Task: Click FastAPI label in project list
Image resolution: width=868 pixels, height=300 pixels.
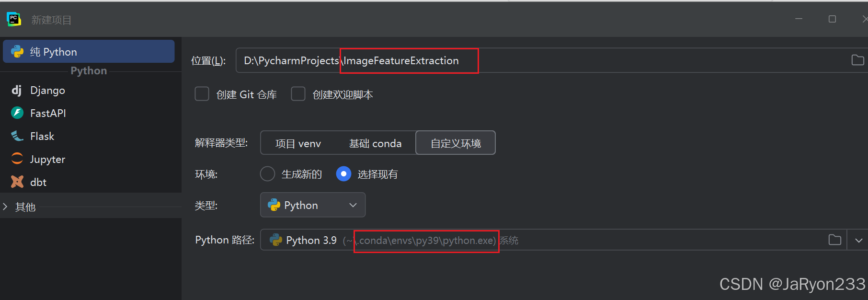Action: tap(48, 113)
